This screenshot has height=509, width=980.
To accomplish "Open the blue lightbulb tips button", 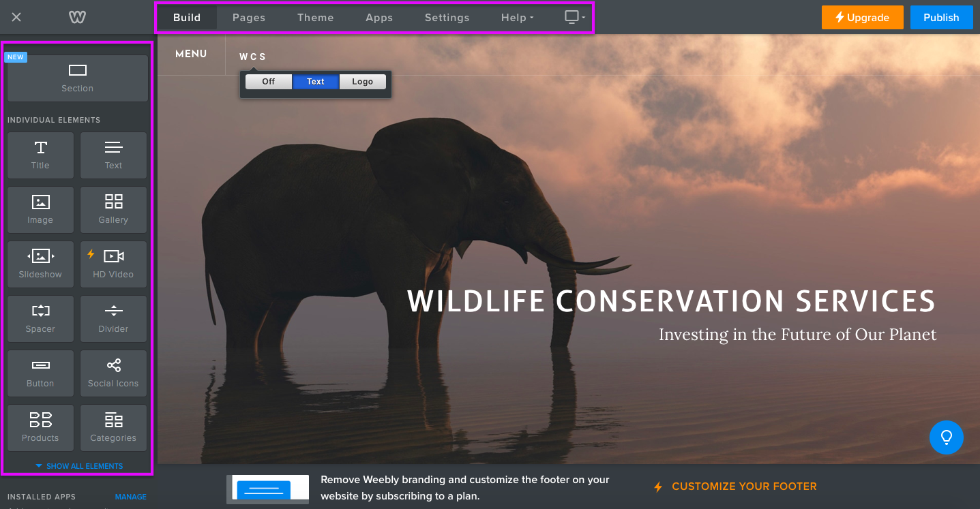I will [946, 437].
